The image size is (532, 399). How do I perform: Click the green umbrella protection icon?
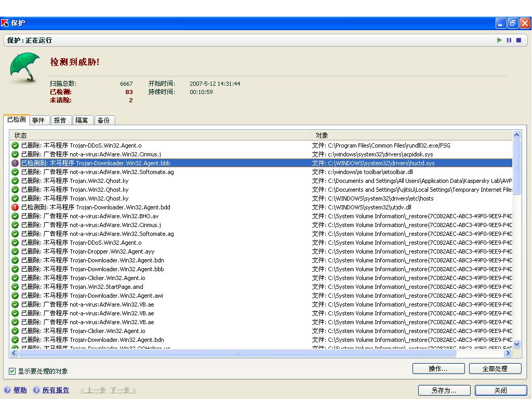click(x=25, y=67)
